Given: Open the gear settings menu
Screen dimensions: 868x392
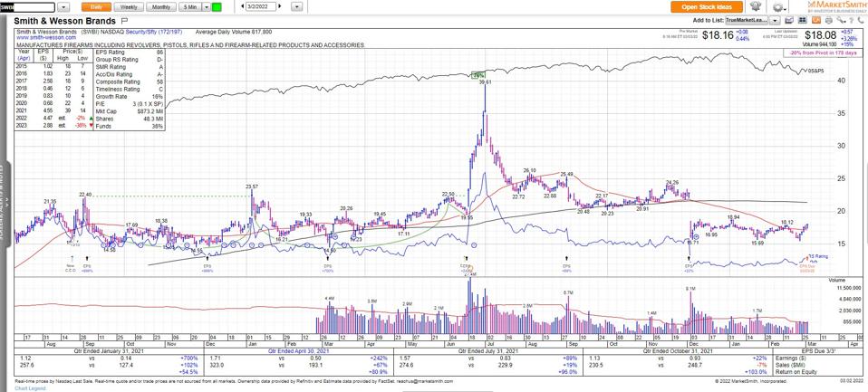Looking at the screenshot, I should point(778,6).
